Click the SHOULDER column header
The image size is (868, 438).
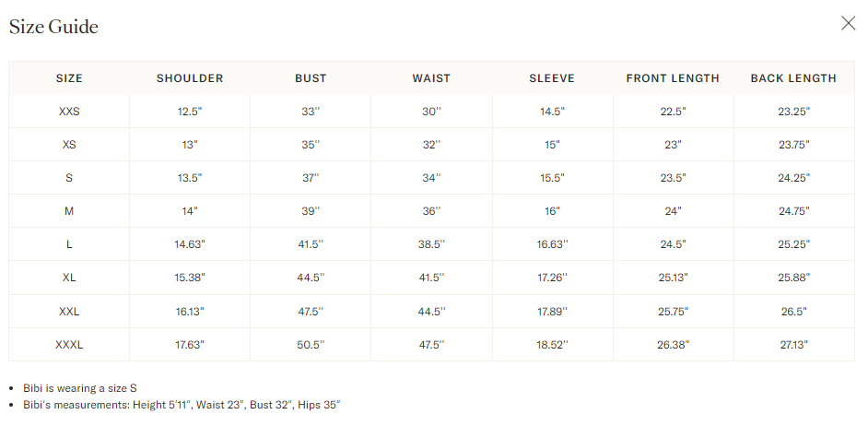coord(190,78)
